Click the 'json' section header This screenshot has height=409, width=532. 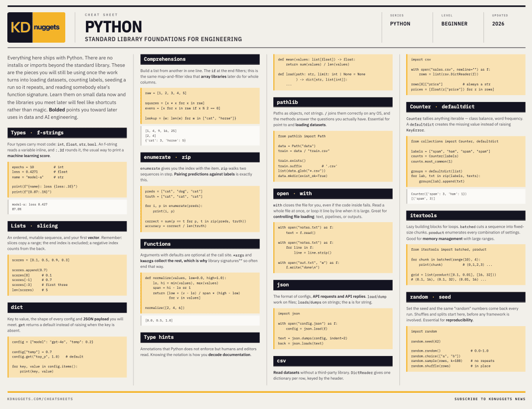coord(333,284)
